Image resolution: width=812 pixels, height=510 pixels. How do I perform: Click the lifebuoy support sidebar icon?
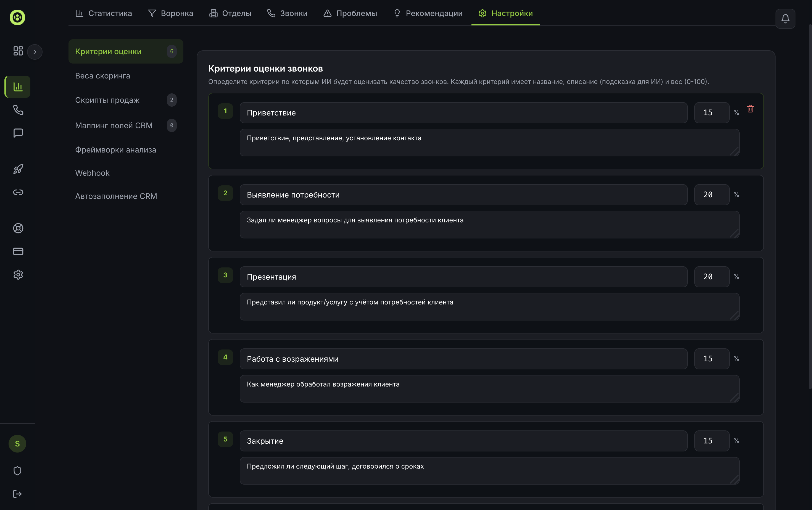tap(18, 228)
